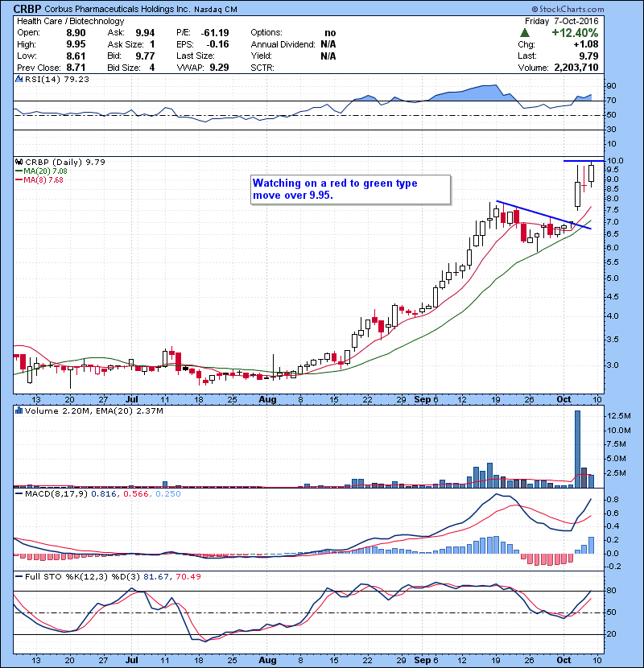Click the 'Watching on a red to green' annotation box
The image size is (644, 668).
click(x=350, y=190)
